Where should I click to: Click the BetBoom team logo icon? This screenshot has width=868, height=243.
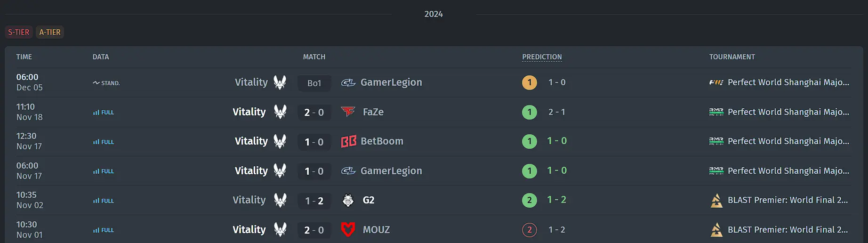pos(348,141)
